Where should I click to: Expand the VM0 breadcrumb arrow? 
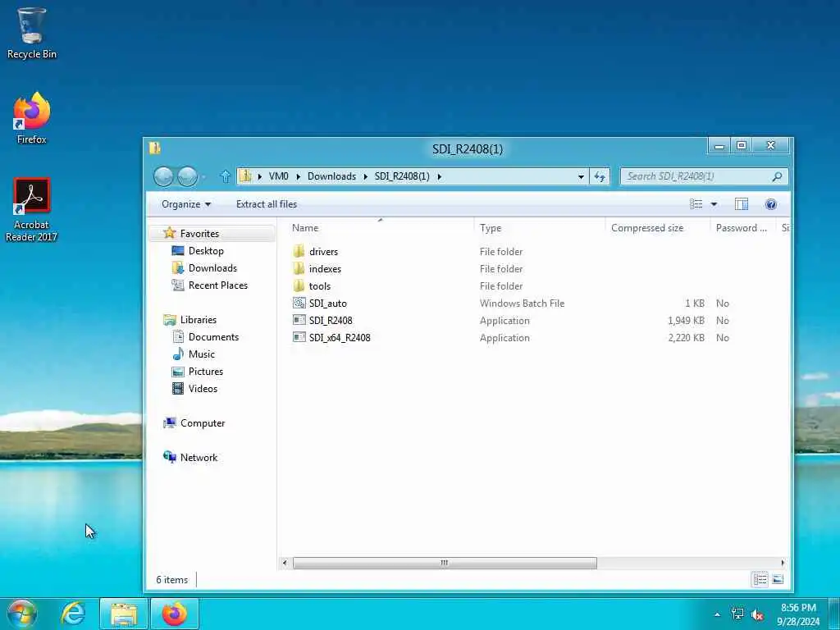298,176
